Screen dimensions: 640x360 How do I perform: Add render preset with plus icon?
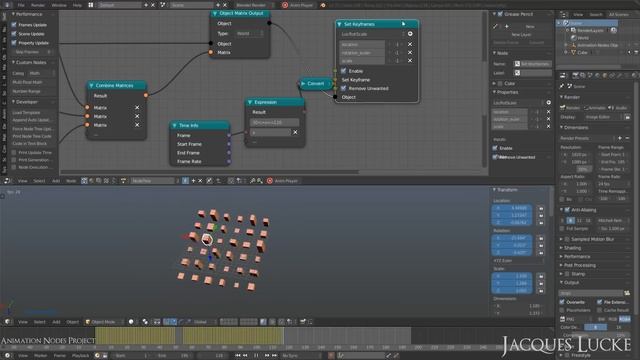(x=620, y=138)
